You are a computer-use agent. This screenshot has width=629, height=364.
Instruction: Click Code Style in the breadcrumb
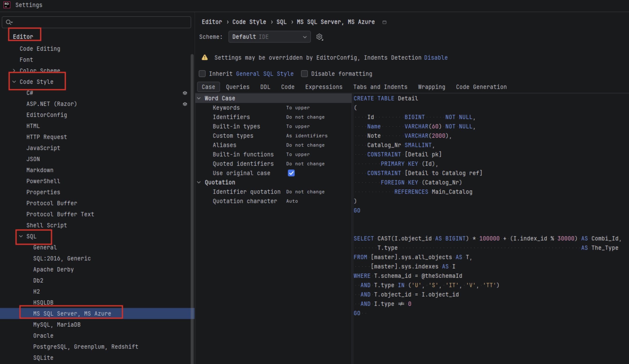(x=249, y=22)
